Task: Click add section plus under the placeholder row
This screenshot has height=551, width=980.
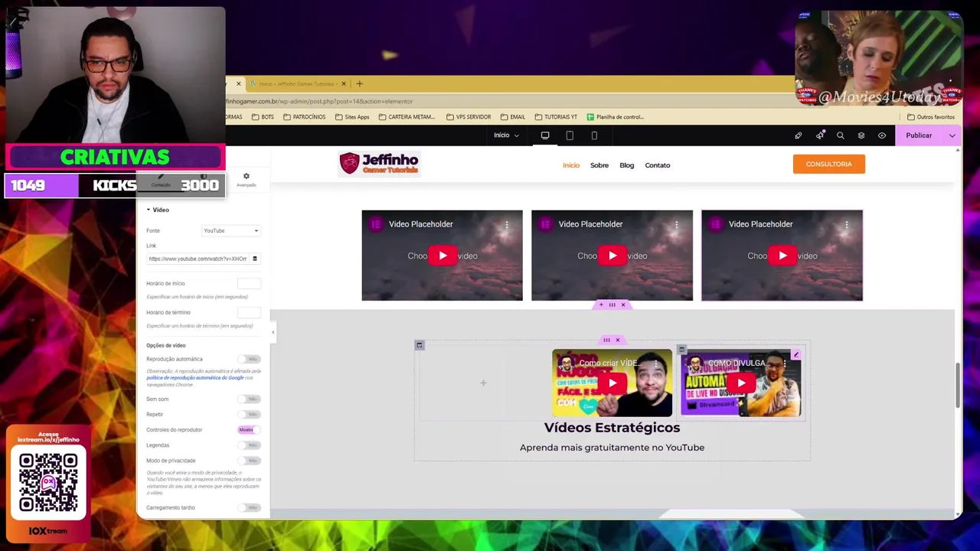Action: (601, 305)
